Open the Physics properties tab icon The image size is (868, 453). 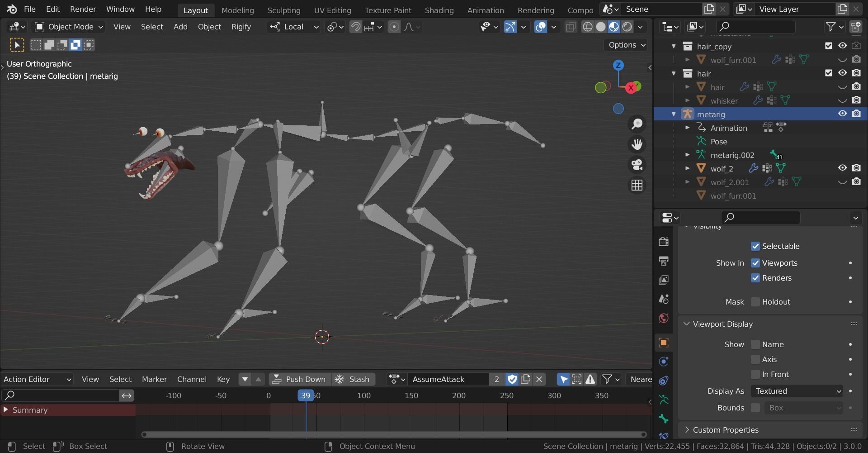click(664, 362)
